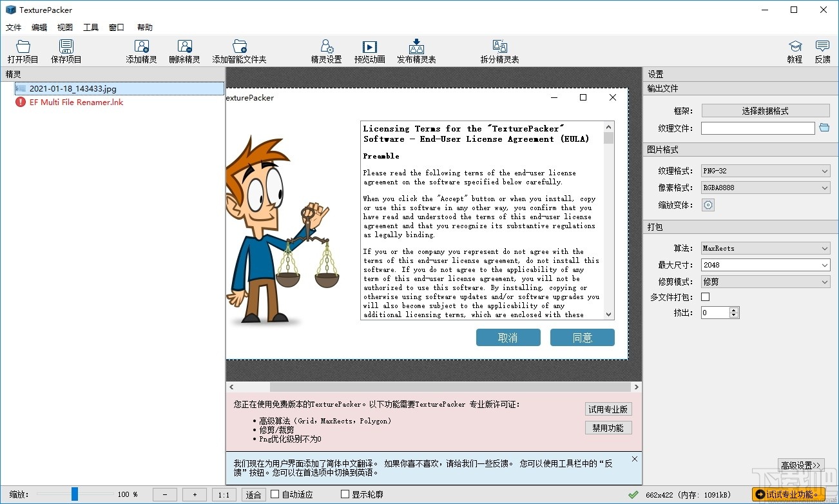Select sprite 2021-01-18_143433.jpg
Screen dimensions: 839x504
click(x=119, y=89)
